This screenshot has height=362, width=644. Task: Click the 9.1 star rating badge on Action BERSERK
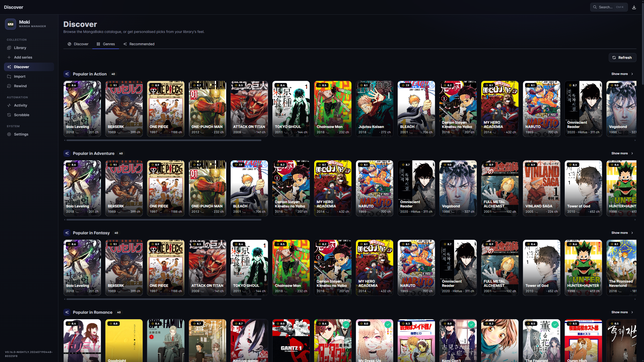[x=113, y=85]
